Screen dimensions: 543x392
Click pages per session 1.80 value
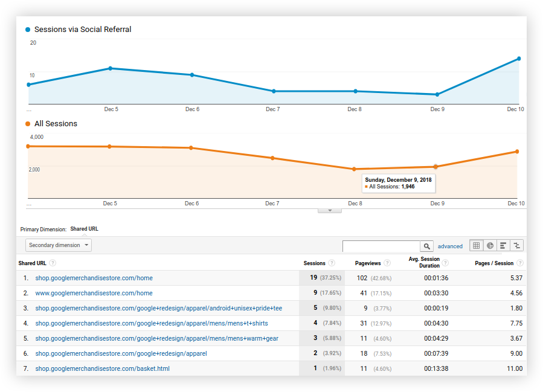[516, 308]
